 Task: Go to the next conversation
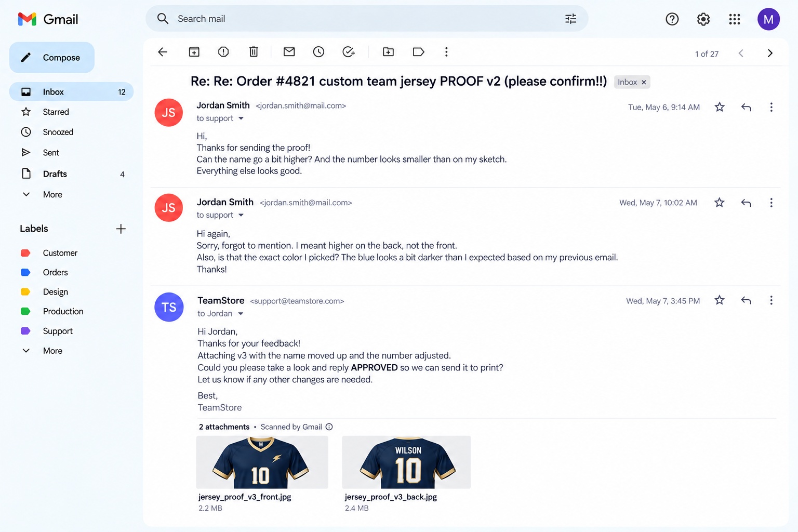[770, 54]
